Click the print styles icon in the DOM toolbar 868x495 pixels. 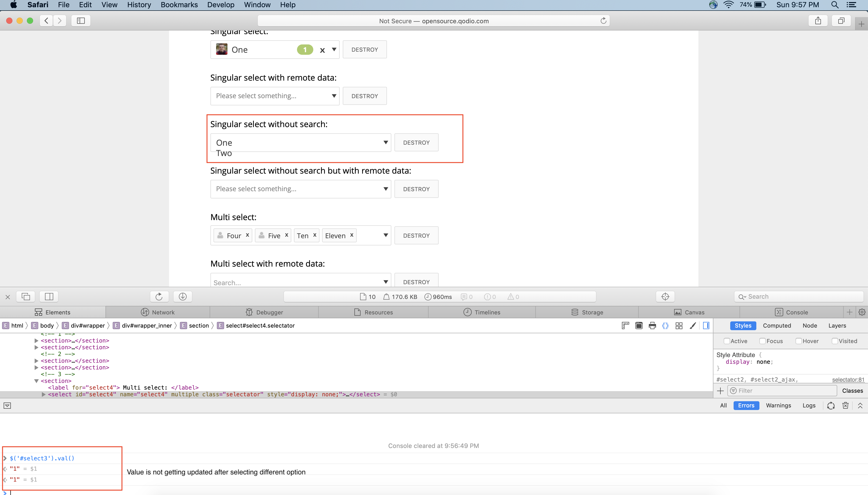tap(652, 325)
